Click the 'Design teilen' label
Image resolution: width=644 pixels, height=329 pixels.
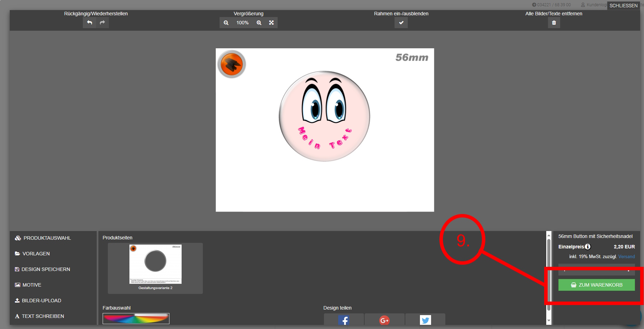pyautogui.click(x=337, y=308)
